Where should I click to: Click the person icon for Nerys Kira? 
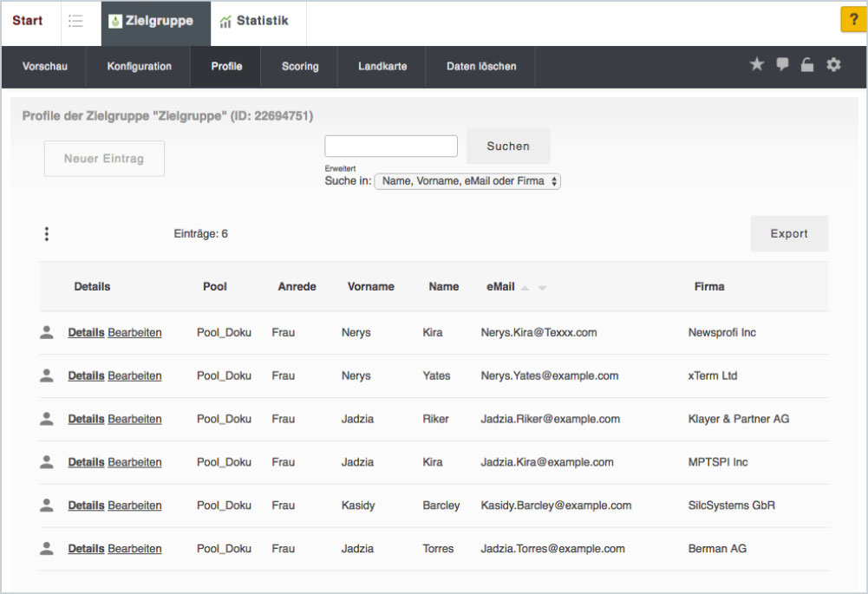(47, 332)
